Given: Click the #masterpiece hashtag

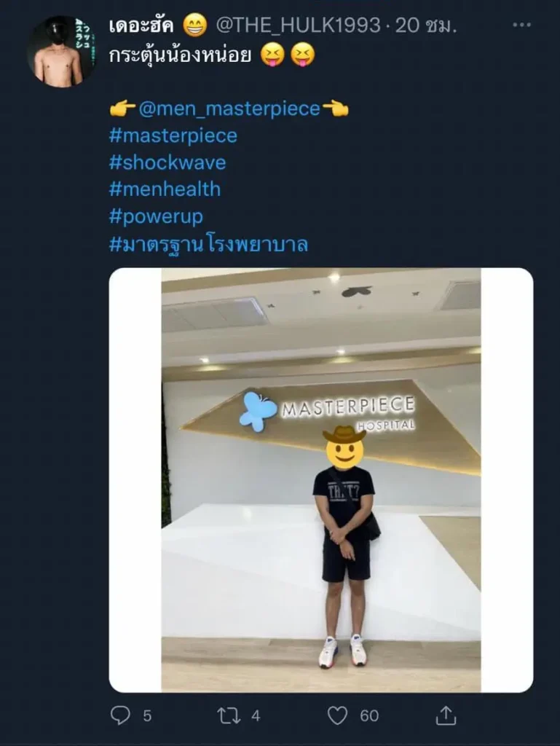Looking at the screenshot, I should [173, 136].
